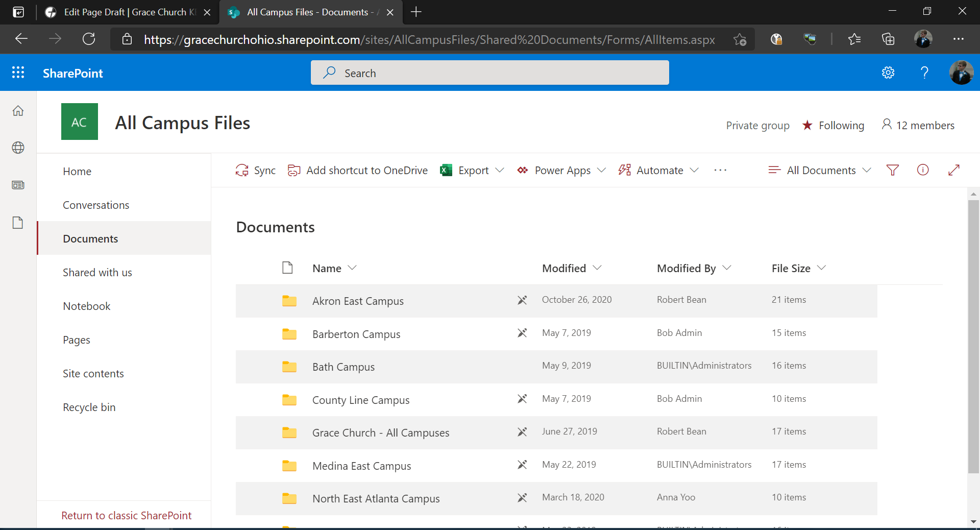The width and height of the screenshot is (980, 530).
Task: Open browser settings and more menu
Action: click(959, 39)
